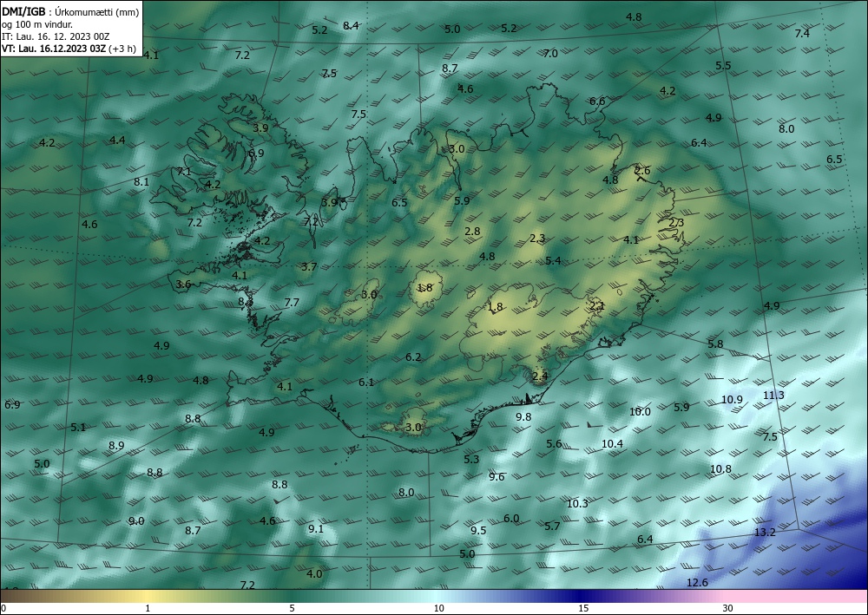The width and height of the screenshot is (868, 615).
Task: Select the 7.0 precipitation value
Action: click(550, 54)
